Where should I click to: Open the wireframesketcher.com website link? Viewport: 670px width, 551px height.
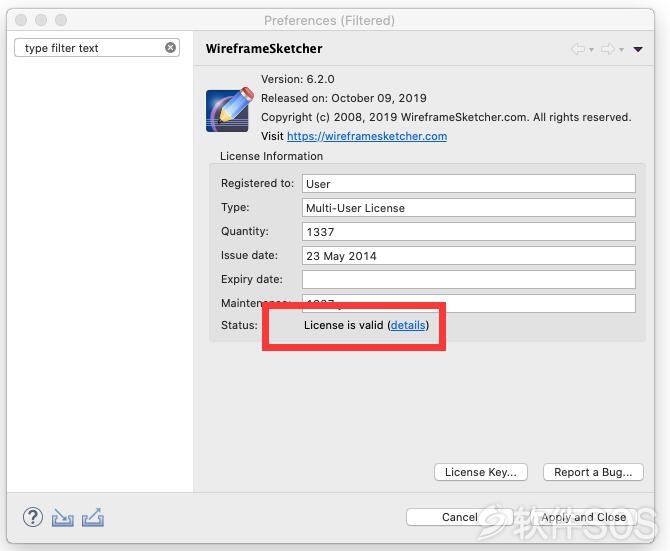click(367, 136)
